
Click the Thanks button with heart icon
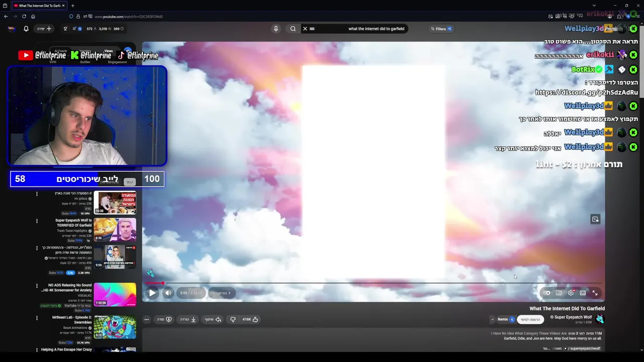(x=165, y=319)
